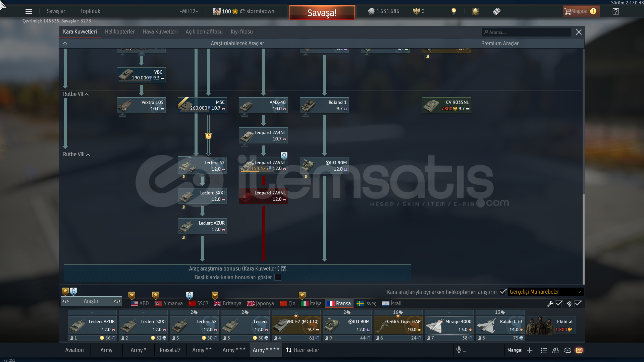Click the research marker above Leopard 2A5NL

284,156
